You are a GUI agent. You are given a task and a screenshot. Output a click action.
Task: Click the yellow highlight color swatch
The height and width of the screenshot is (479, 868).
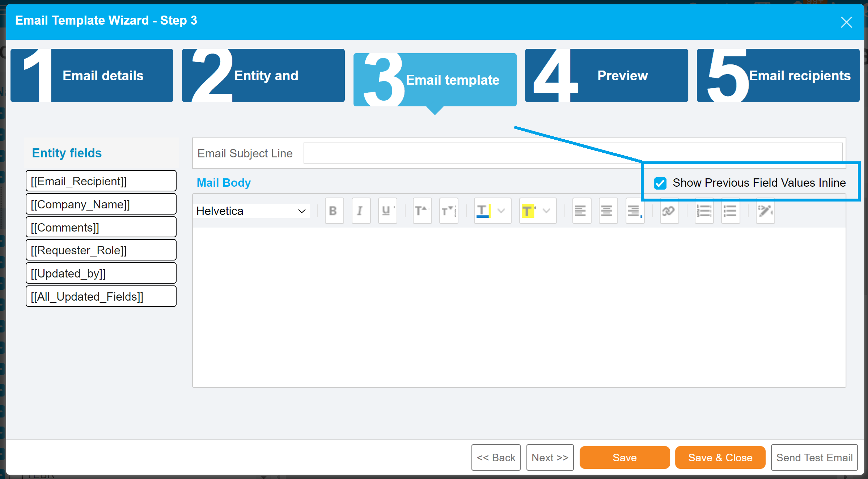point(528,211)
